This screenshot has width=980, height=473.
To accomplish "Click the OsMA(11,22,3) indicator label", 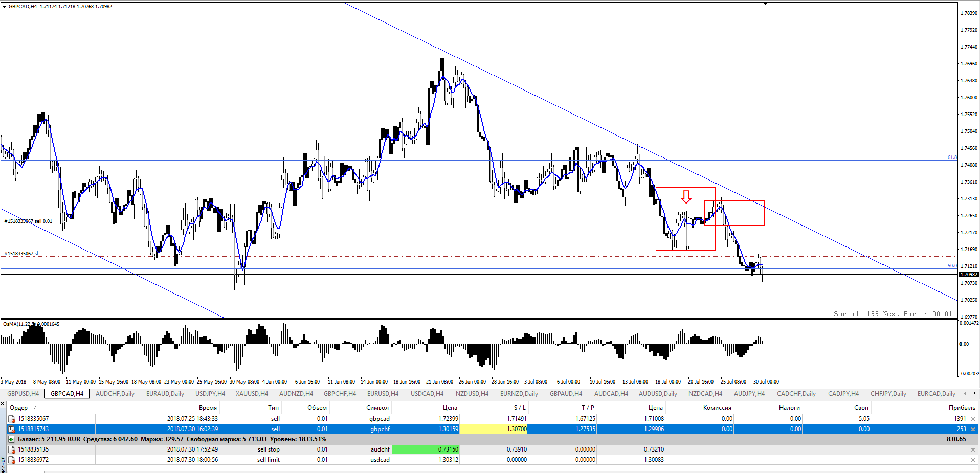I will pyautogui.click(x=31, y=324).
